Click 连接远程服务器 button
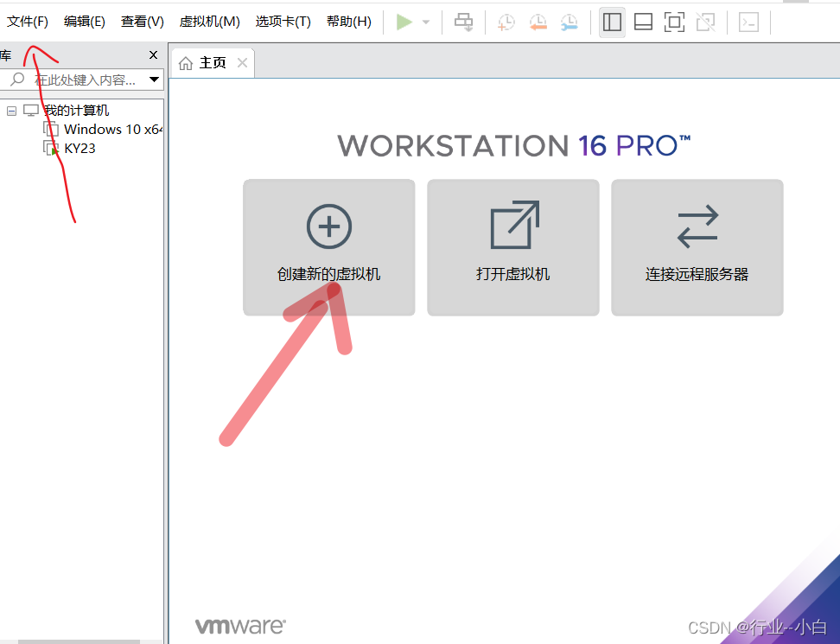Image resolution: width=840 pixels, height=644 pixels. [x=697, y=247]
